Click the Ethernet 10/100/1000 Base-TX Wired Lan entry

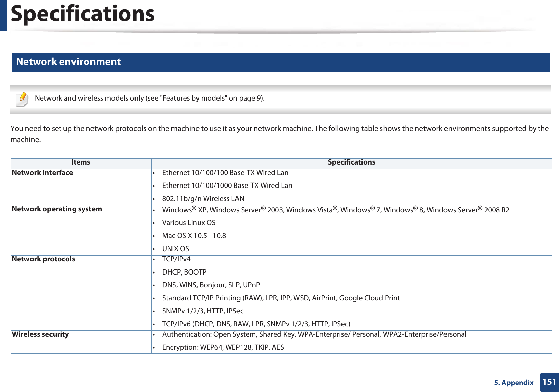[x=227, y=186]
